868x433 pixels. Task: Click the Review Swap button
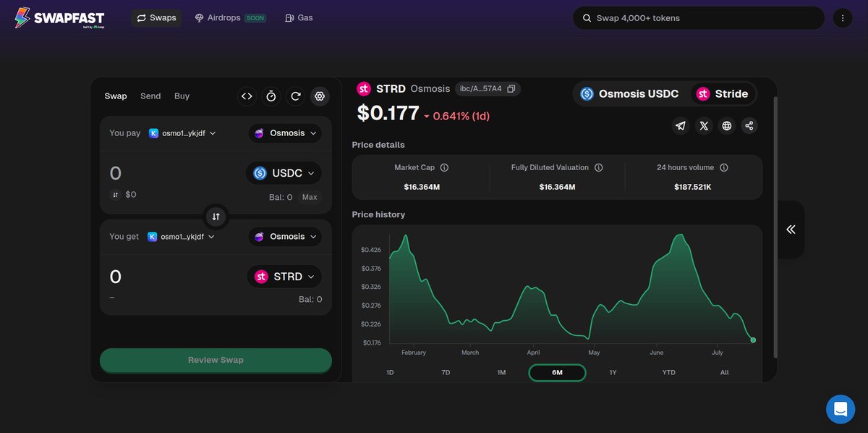point(216,360)
